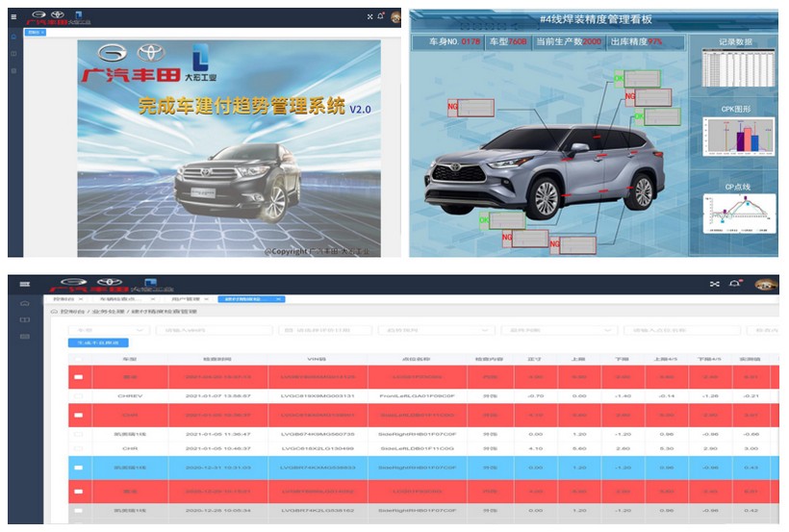The image size is (789, 532).
Task: Click 车身NO. 017B field on dashboard
Action: point(448,41)
